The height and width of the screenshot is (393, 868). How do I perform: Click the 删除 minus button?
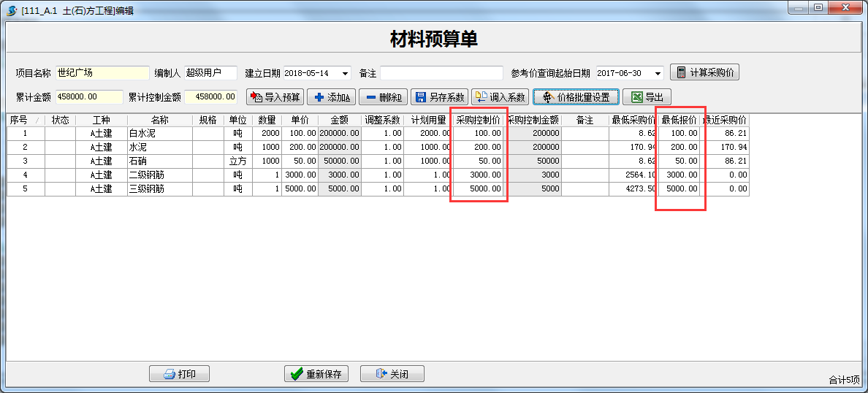tap(382, 97)
